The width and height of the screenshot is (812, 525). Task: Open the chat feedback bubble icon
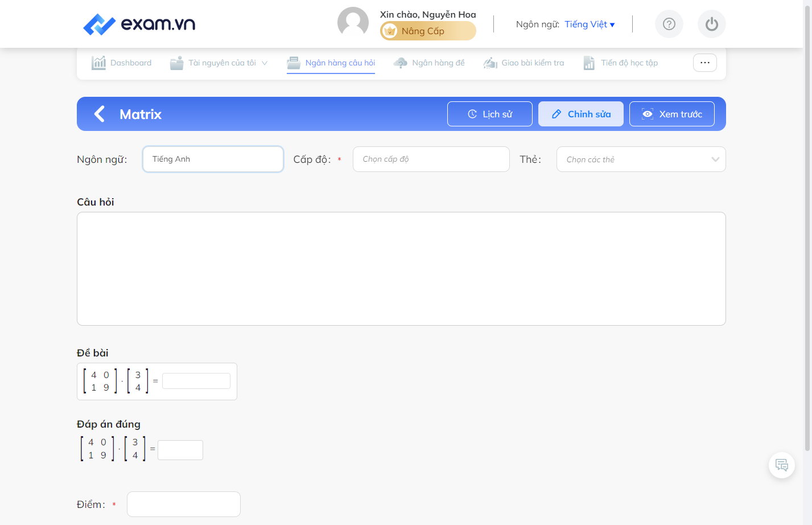coord(782,465)
